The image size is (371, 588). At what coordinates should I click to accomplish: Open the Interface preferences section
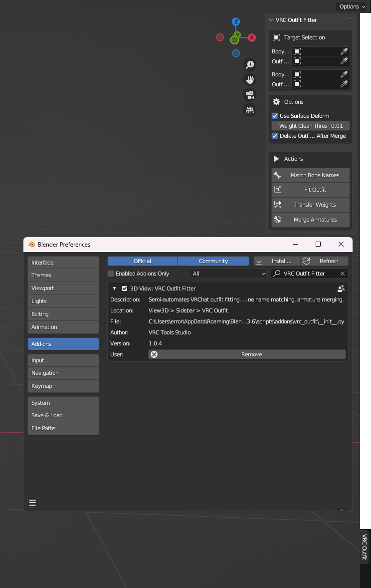pos(63,263)
